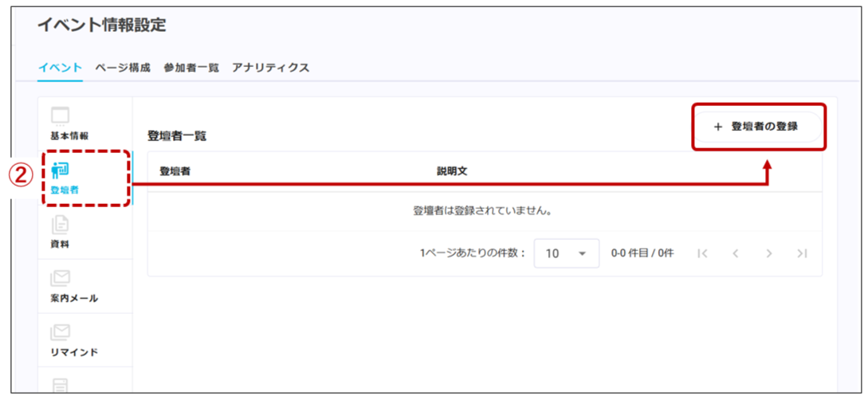868x400 pixels.
Task: Open the 参加者一覧 tab
Action: [x=191, y=68]
